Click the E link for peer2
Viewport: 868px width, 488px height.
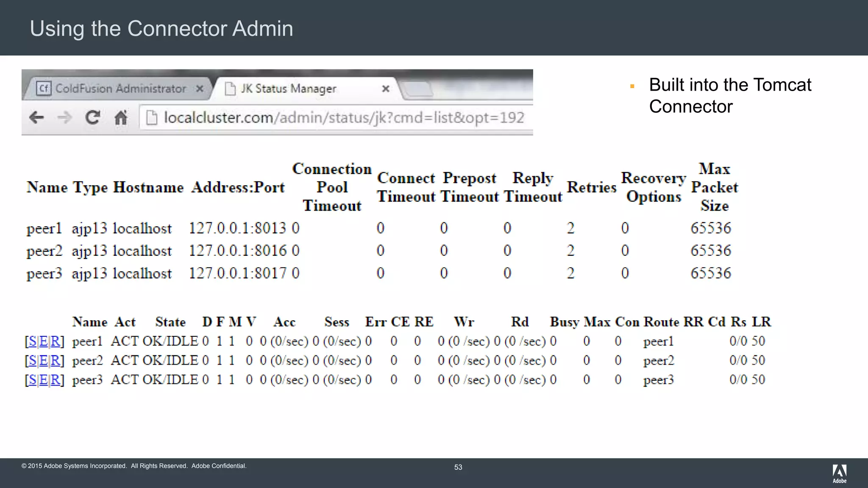coord(44,360)
